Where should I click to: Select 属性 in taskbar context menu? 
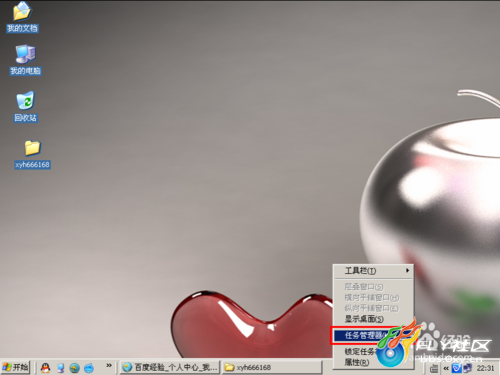357,362
